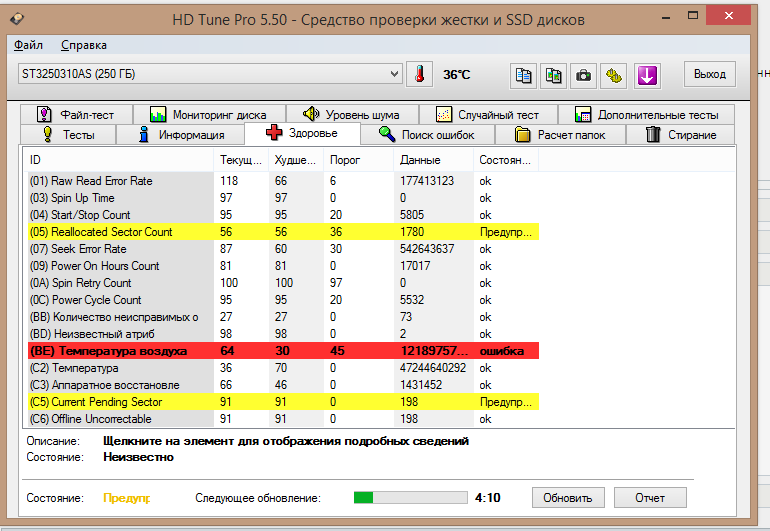Click the copy info to clipboard icon

click(x=523, y=76)
